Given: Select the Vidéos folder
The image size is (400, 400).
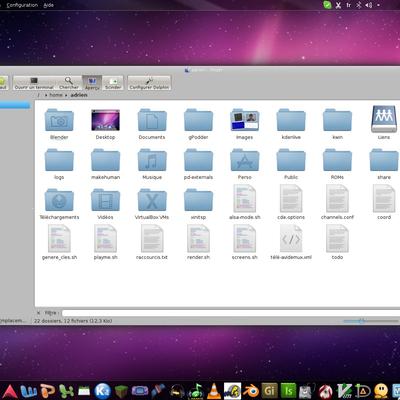Looking at the screenshot, I should [105, 204].
